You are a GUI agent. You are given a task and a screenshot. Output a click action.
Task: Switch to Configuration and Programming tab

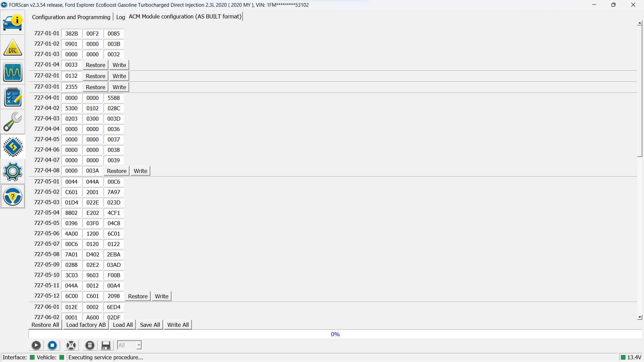[71, 17]
